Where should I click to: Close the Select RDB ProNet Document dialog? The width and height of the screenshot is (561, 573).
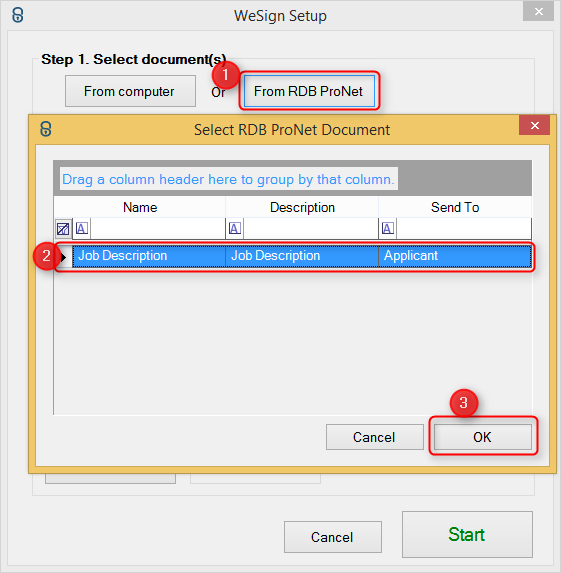(534, 125)
